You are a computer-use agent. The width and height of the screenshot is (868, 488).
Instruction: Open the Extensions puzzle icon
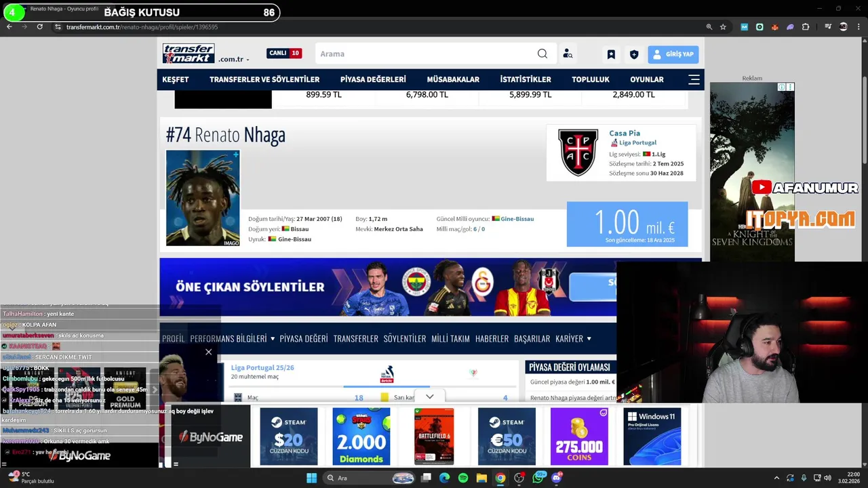coord(806,27)
